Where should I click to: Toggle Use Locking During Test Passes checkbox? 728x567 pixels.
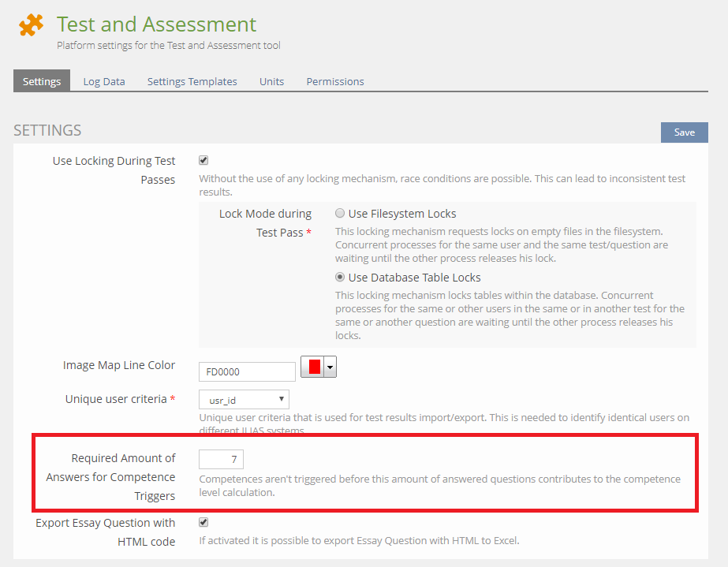[203, 160]
